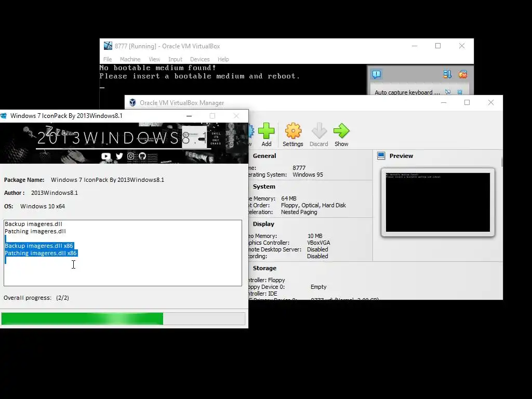Click the green installation progress bar
Viewport: 532px width, 399px height.
pyautogui.click(x=123, y=318)
